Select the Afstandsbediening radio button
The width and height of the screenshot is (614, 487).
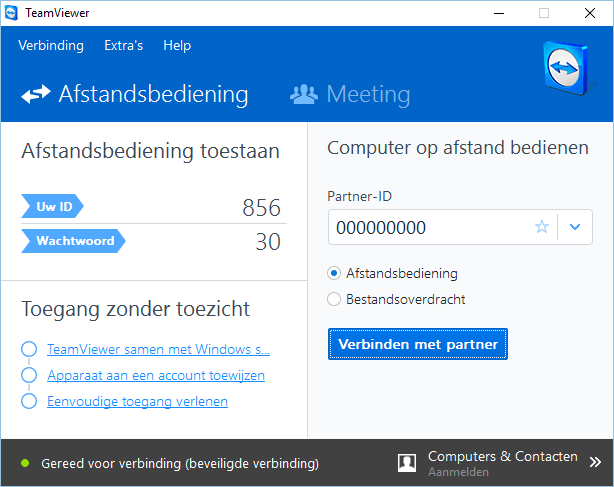pos(335,272)
